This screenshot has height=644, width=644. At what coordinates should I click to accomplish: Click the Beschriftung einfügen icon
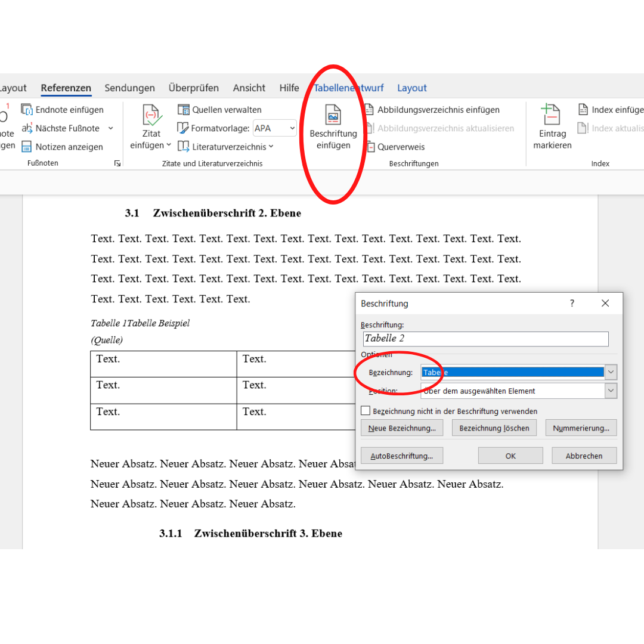[x=333, y=114]
